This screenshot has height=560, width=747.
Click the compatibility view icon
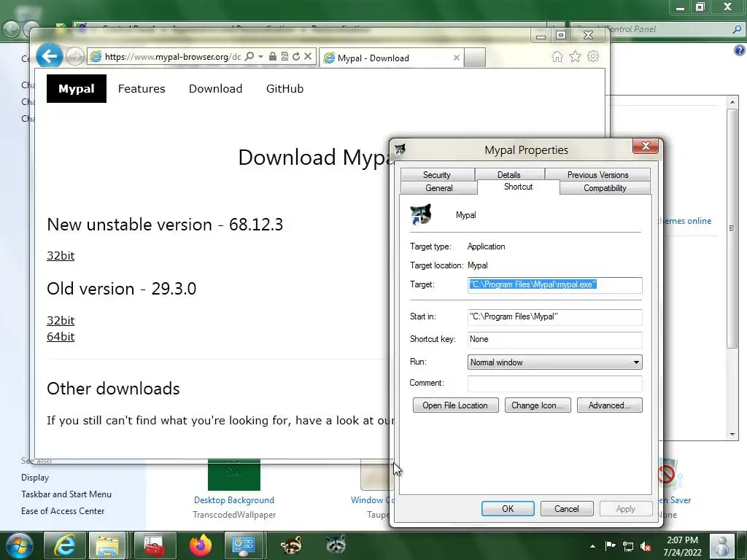285,57
